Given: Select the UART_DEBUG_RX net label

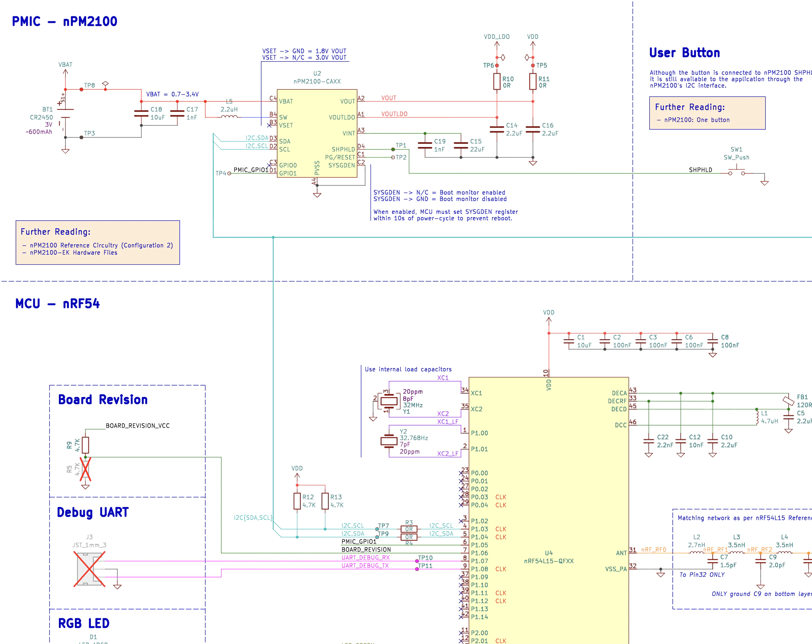Looking at the screenshot, I should [366, 557].
